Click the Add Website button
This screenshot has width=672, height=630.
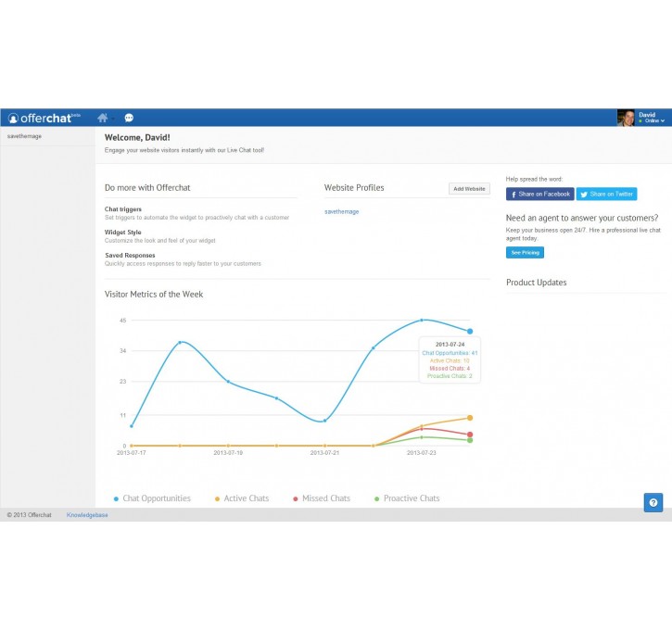point(469,189)
